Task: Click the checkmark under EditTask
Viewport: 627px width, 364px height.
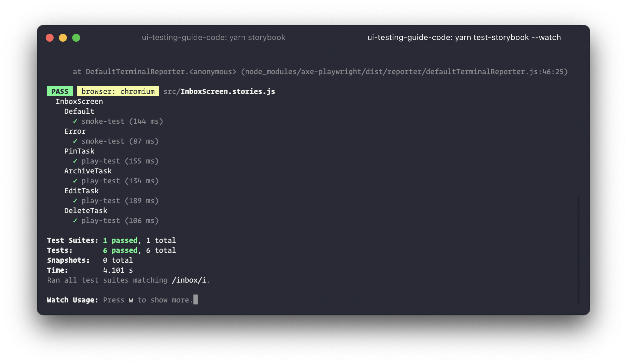Action: click(75, 201)
